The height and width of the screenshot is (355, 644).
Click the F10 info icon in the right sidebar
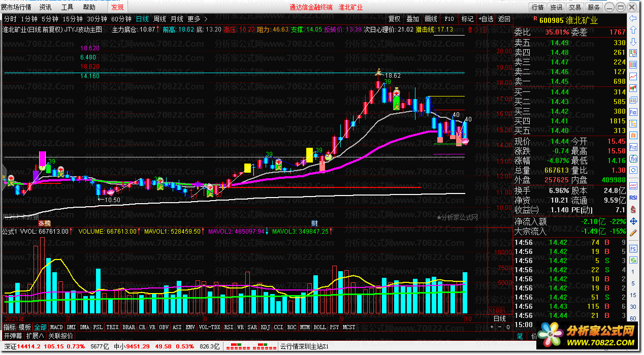633,111
